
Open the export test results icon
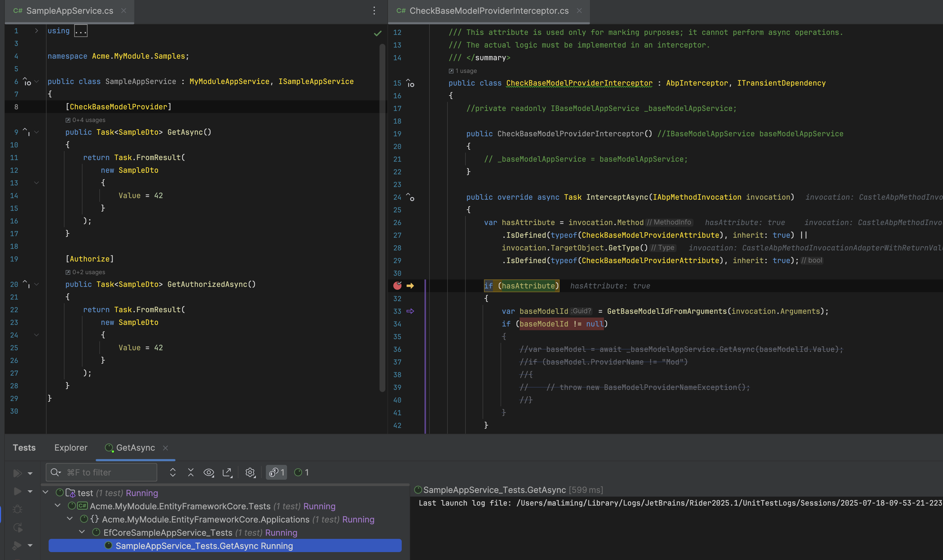[227, 472]
